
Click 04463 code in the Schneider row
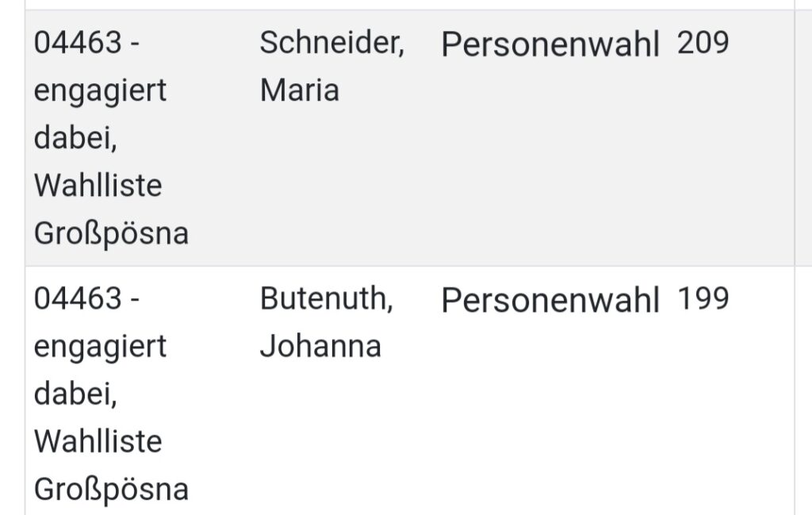[78, 42]
